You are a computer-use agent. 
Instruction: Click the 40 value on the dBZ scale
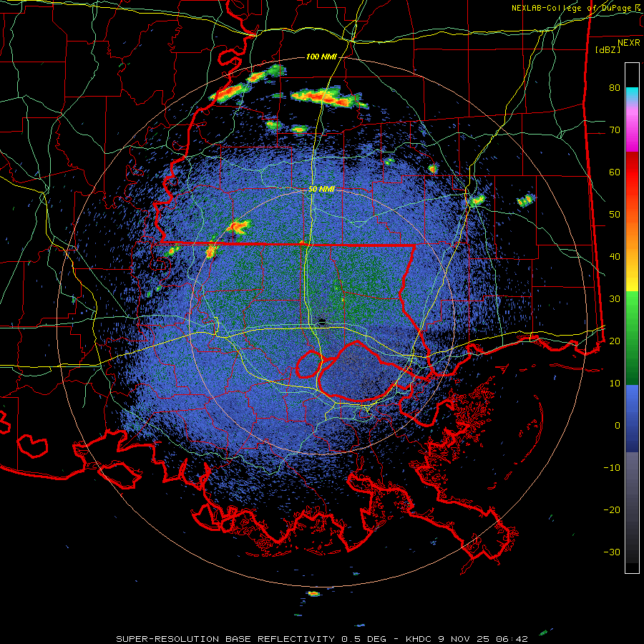615,257
